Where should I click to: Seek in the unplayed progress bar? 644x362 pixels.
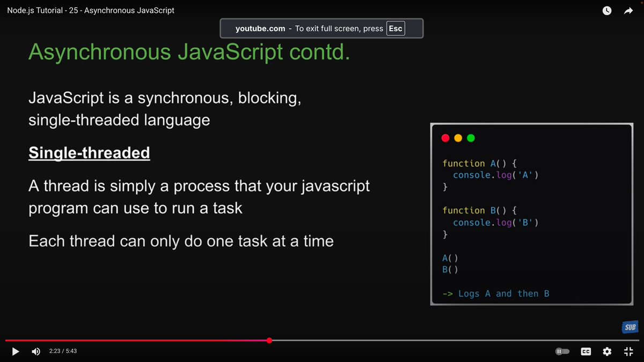pos(455,340)
